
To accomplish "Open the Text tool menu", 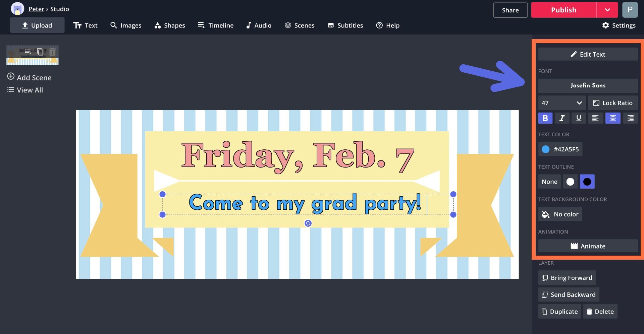I will coord(85,25).
